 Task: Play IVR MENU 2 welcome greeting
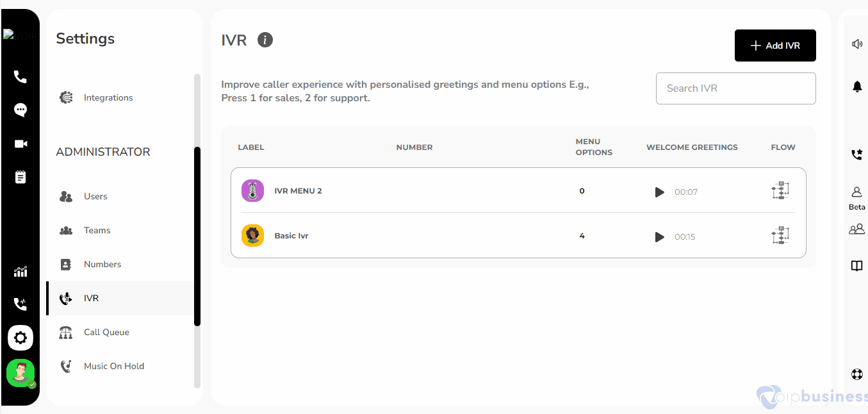point(659,192)
